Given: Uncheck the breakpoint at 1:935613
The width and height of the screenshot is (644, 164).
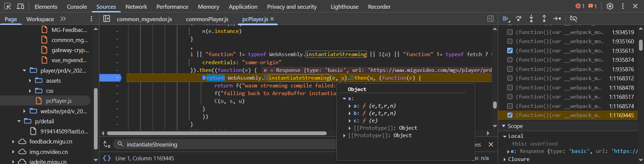Looking at the screenshot, I should 510,51.
